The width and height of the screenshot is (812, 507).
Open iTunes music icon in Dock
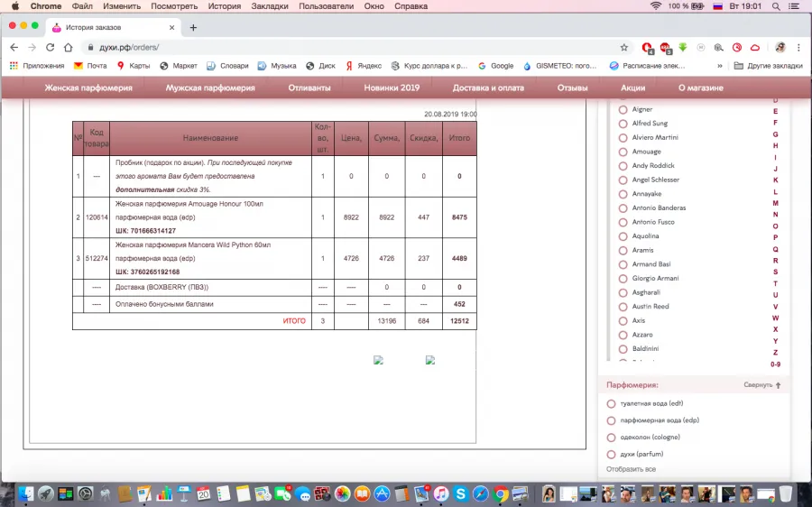click(x=440, y=493)
